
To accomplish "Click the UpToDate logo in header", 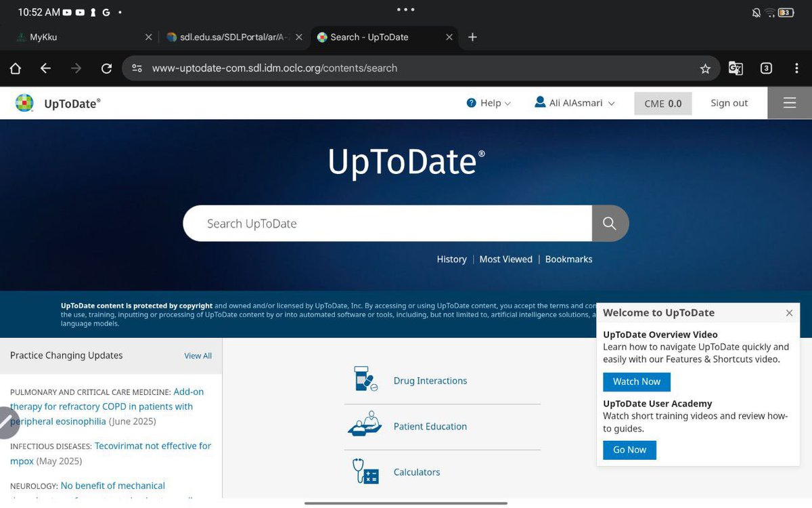I will (58, 104).
